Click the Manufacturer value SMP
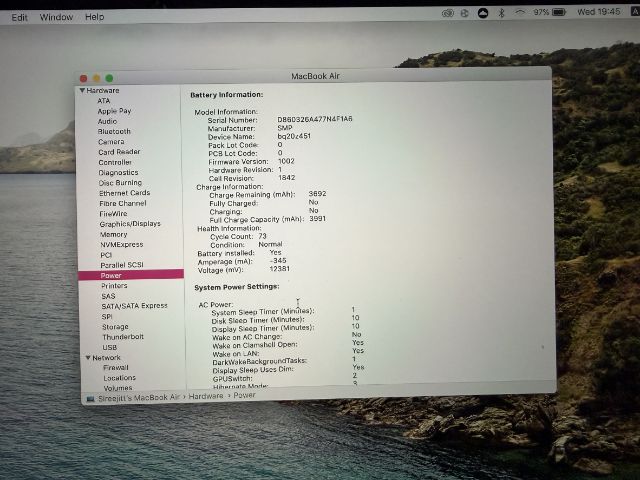 [284, 127]
